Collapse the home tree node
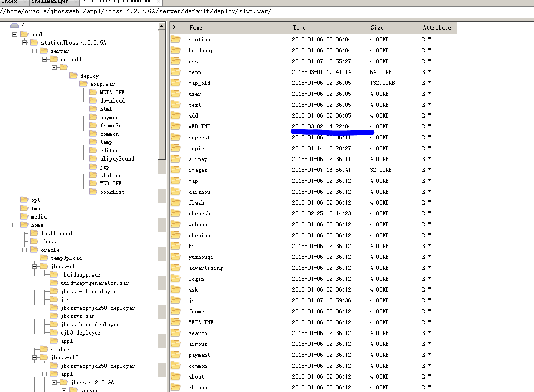The width and height of the screenshot is (534, 392). click(x=15, y=225)
